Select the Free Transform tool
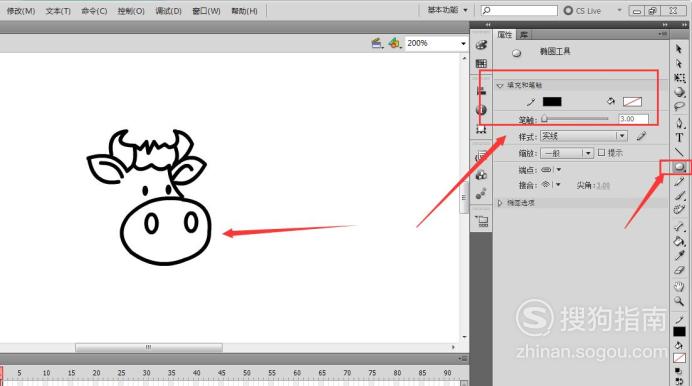692x386 pixels. (679, 78)
